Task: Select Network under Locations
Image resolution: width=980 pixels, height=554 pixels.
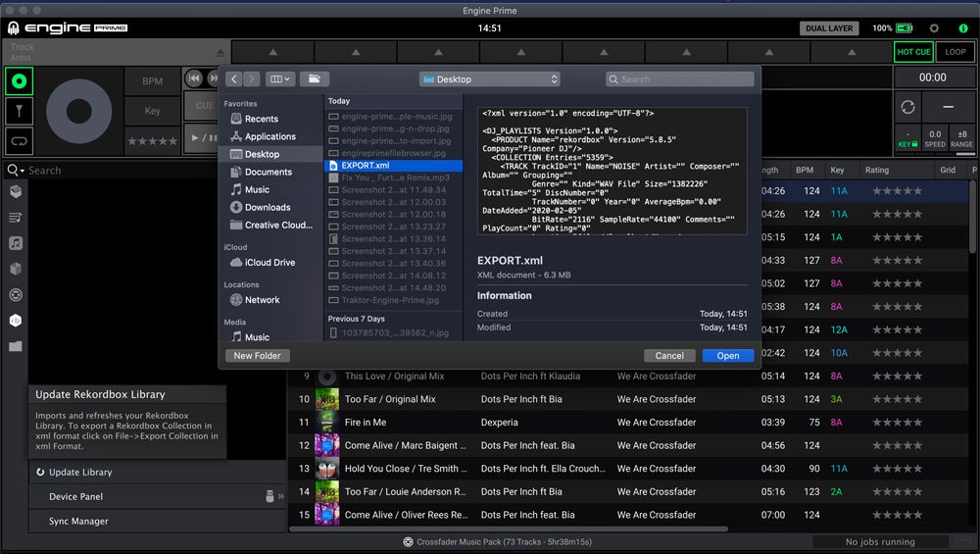Action: tap(255, 300)
